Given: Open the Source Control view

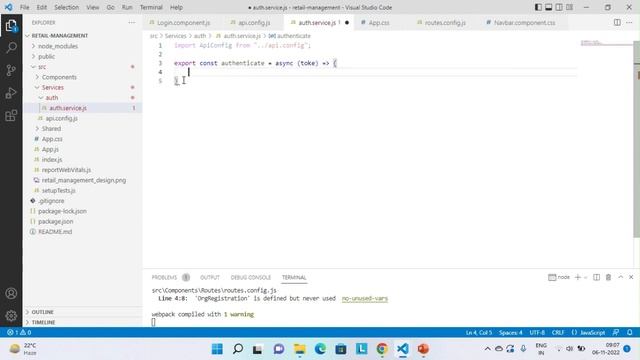Looking at the screenshot, I should [x=11, y=70].
